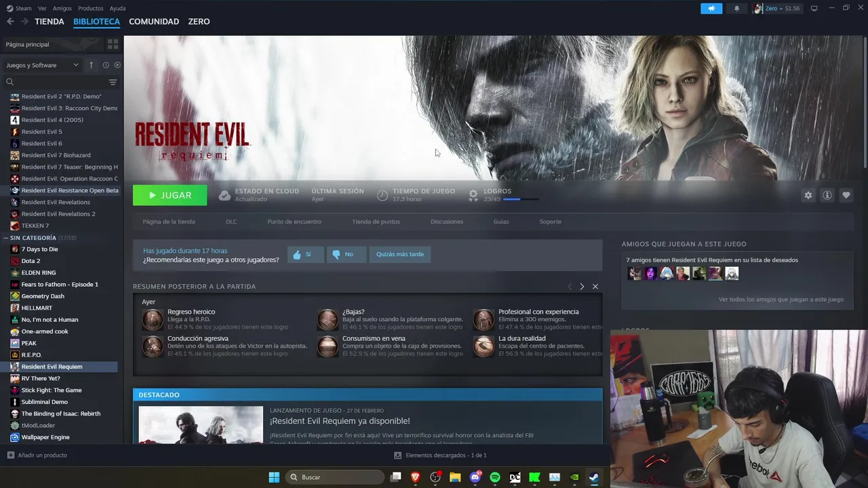The width and height of the screenshot is (868, 488).
Task: Select TEKKEN 7 in library list
Action: pyautogui.click(x=35, y=226)
